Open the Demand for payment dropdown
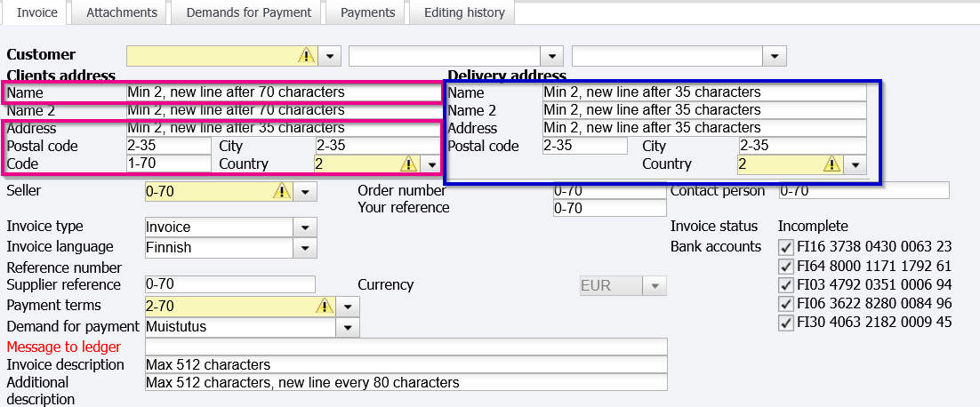Screen dimensions: 980x407 (348, 326)
